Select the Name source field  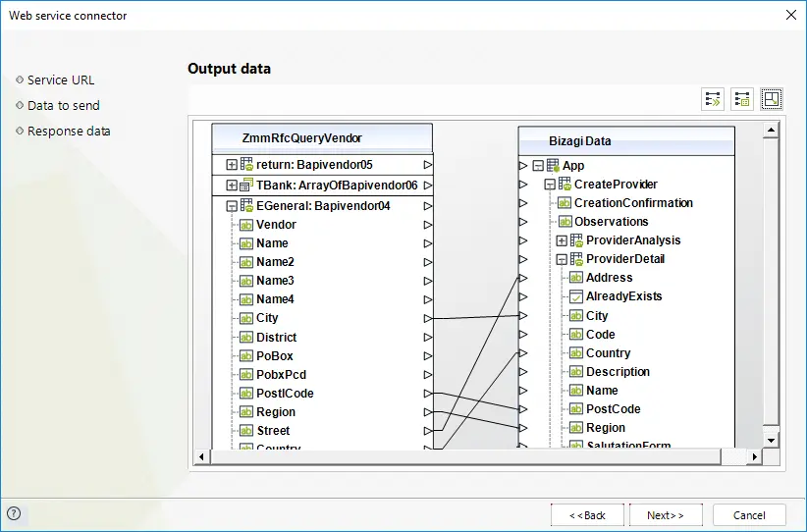point(272,243)
